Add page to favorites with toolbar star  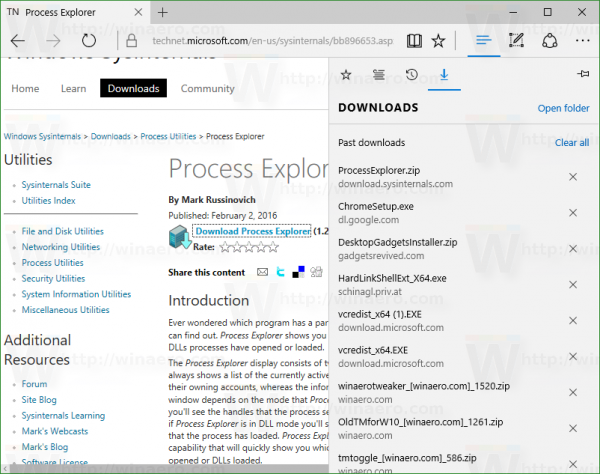pos(439,41)
